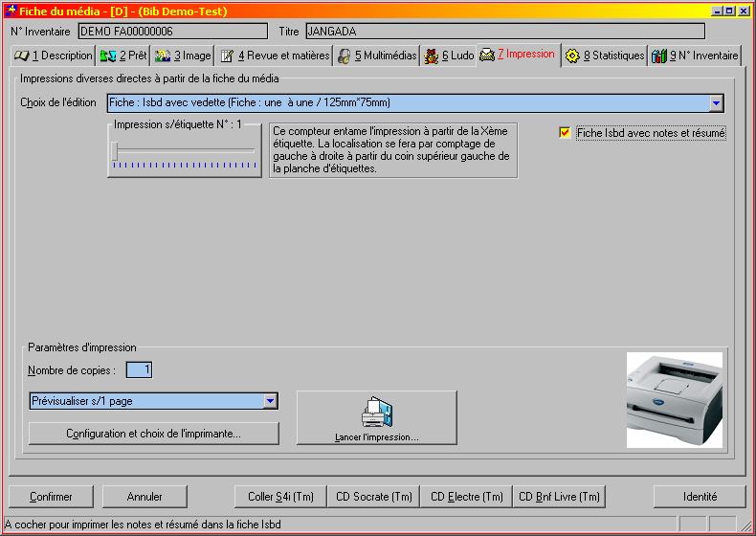756x536 pixels.
Task: Select the 7 Impression tab
Action: point(519,54)
